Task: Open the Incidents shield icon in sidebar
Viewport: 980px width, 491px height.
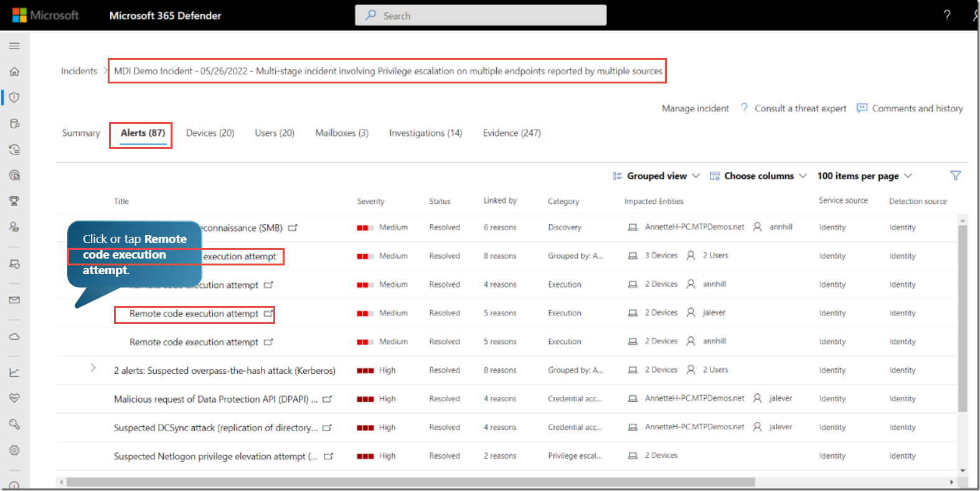Action: (14, 97)
